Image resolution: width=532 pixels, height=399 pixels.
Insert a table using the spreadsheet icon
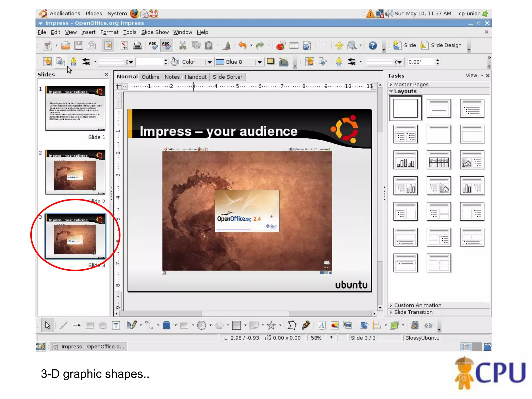[294, 45]
